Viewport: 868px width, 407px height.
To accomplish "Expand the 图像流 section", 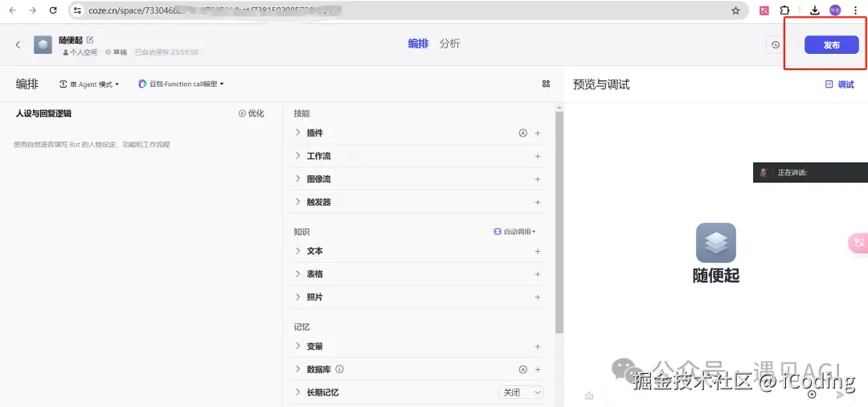I will tap(298, 179).
